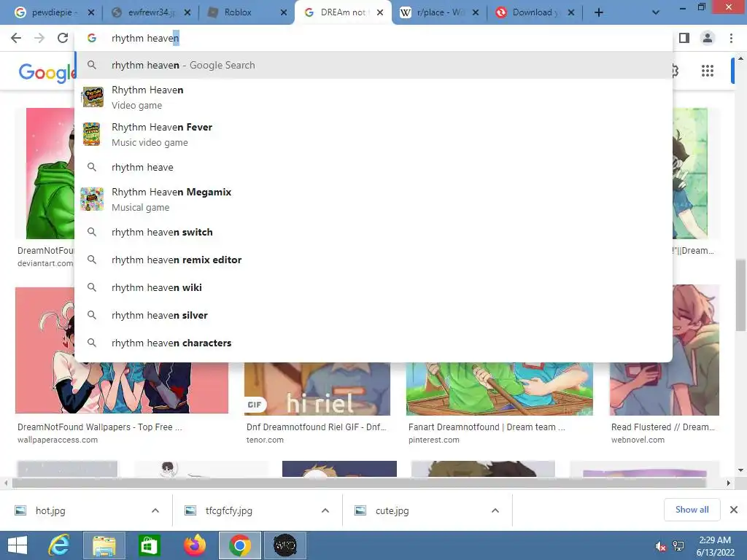Choose Rhythm Heaven Fever suggestion
This screenshot has width=747, height=560.
[374, 134]
